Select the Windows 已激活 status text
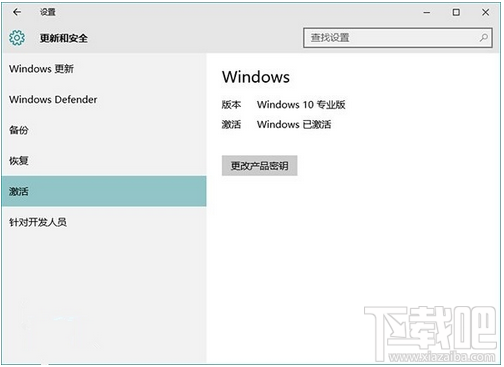 (294, 125)
